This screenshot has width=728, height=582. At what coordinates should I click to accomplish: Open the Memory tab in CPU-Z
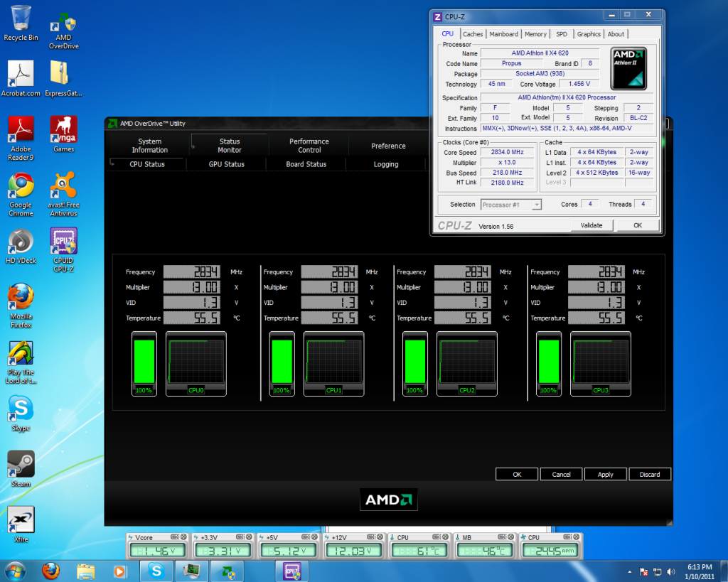535,34
